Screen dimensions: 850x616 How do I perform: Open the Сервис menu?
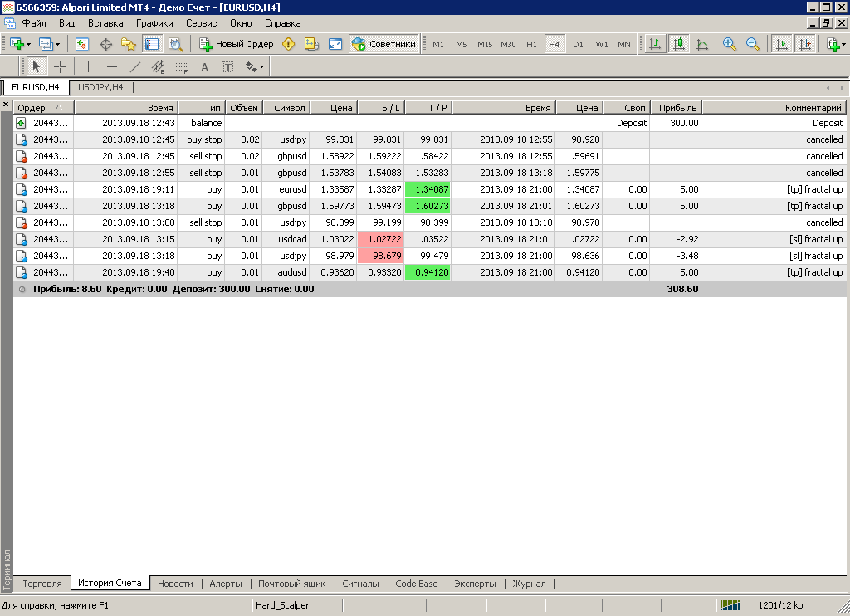click(201, 23)
